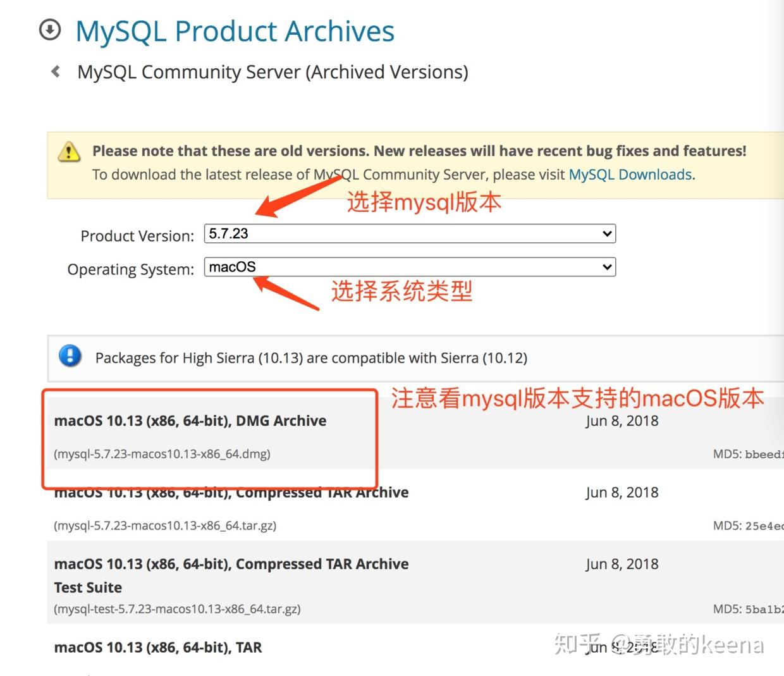Screen dimensions: 784x676
Task: Expand the version selector to pick another MySQL version
Action: tap(410, 233)
